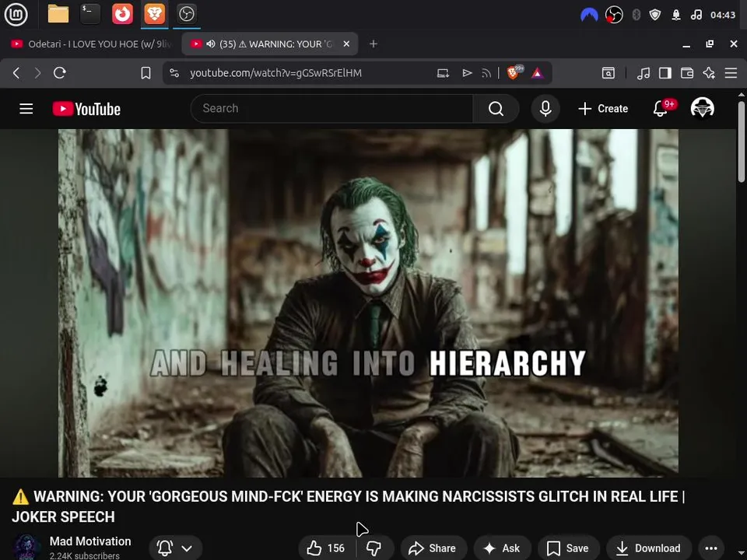Image resolution: width=747 pixels, height=560 pixels.
Task: Expand the subscription notification bell dropdown
Action: coord(175,548)
